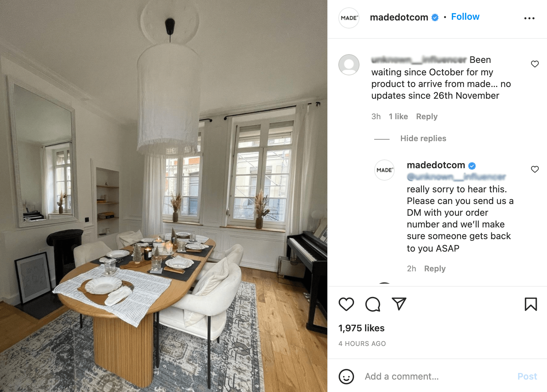Open comments with the speech bubble icon
The height and width of the screenshot is (392, 547).
click(373, 304)
